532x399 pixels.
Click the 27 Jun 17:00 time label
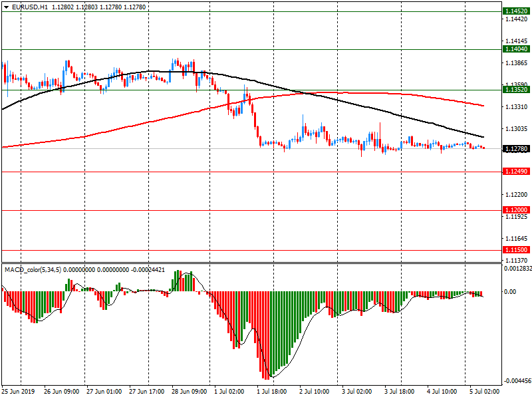tap(146, 392)
